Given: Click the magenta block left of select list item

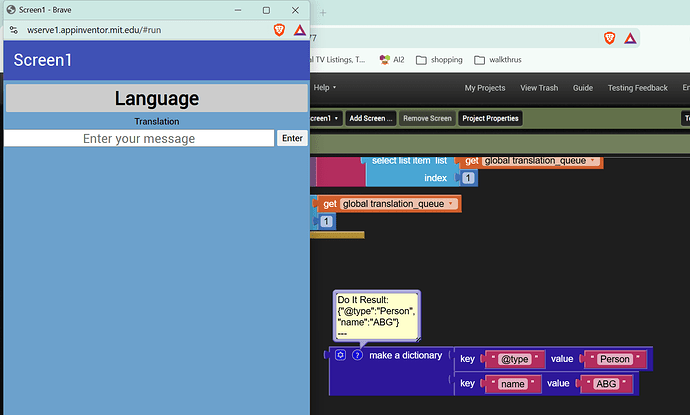Looking at the screenshot, I should tap(341, 171).
